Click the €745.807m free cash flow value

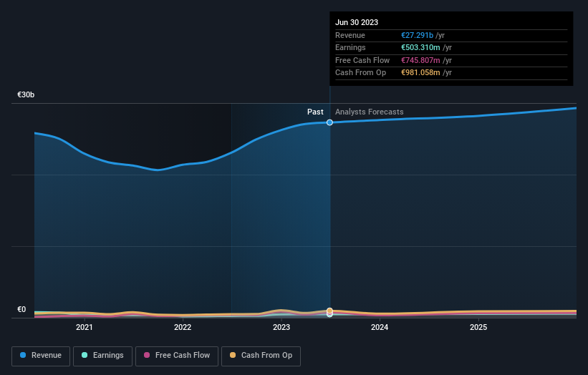pos(420,60)
